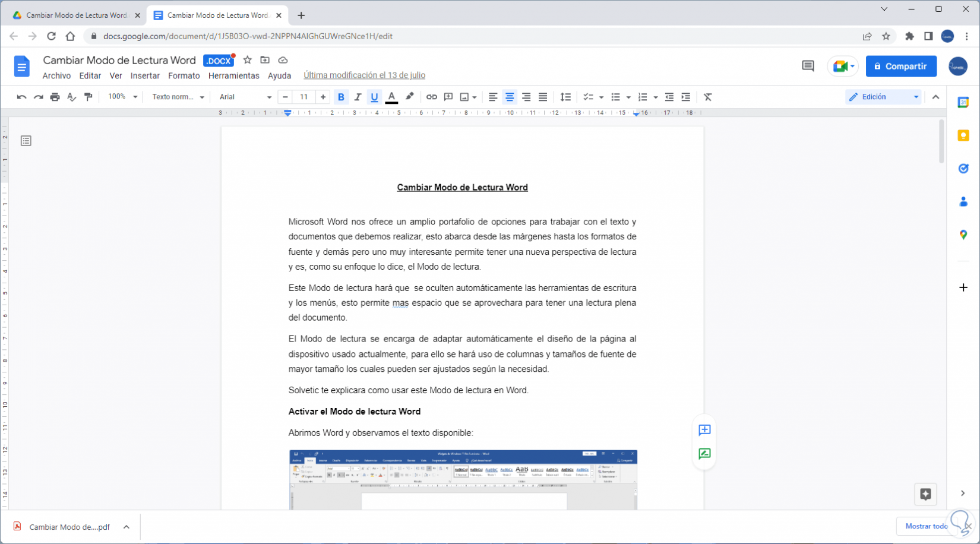The width and height of the screenshot is (980, 544).
Task: Open Google Keep in the side panel
Action: (x=963, y=136)
